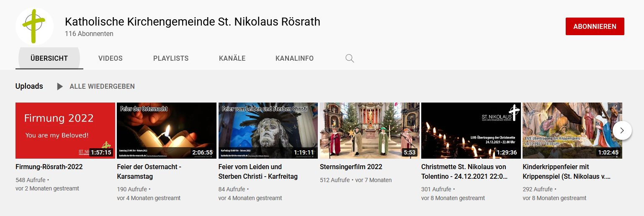644x216 pixels.
Task: Click title Feier vom Leiden und Sterben Christi
Action: tap(258, 172)
